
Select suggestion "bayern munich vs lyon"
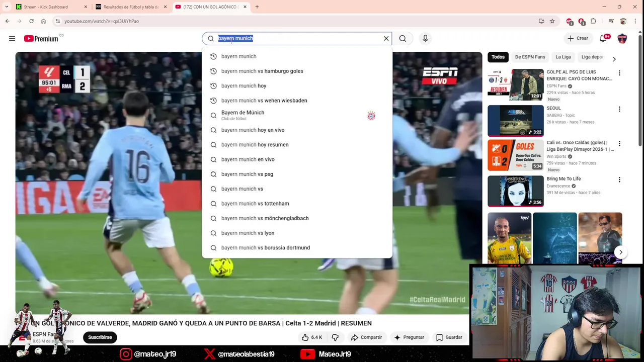tap(297, 233)
